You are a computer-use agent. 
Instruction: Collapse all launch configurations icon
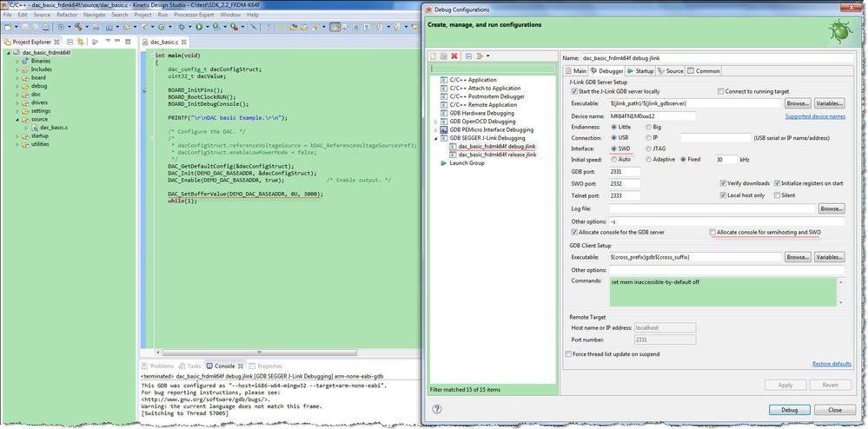point(468,56)
